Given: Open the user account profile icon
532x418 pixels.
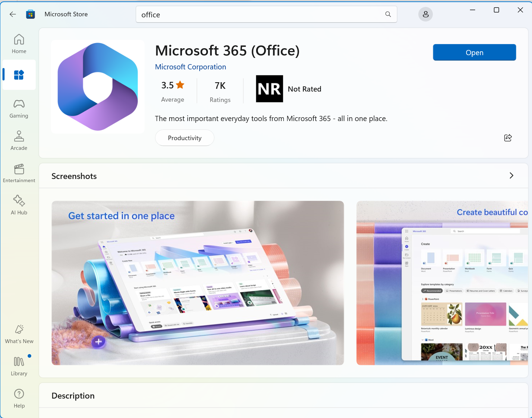Looking at the screenshot, I should 426,14.
